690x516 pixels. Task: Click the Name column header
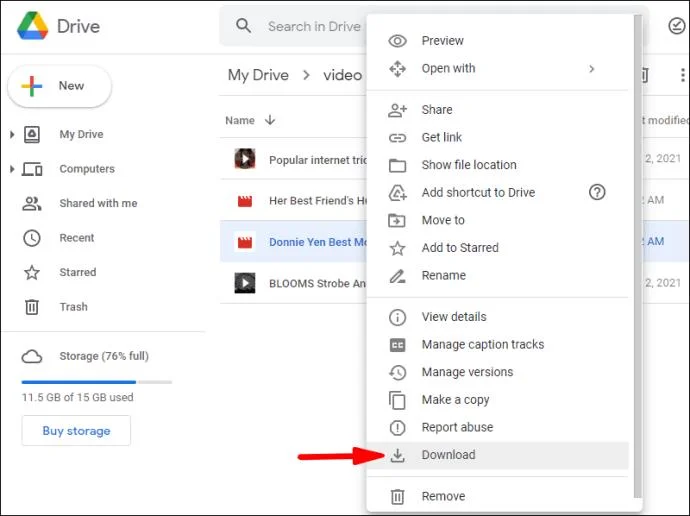(240, 121)
